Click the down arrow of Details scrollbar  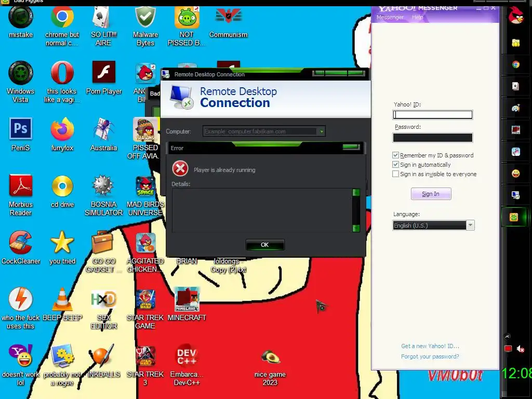(x=356, y=228)
